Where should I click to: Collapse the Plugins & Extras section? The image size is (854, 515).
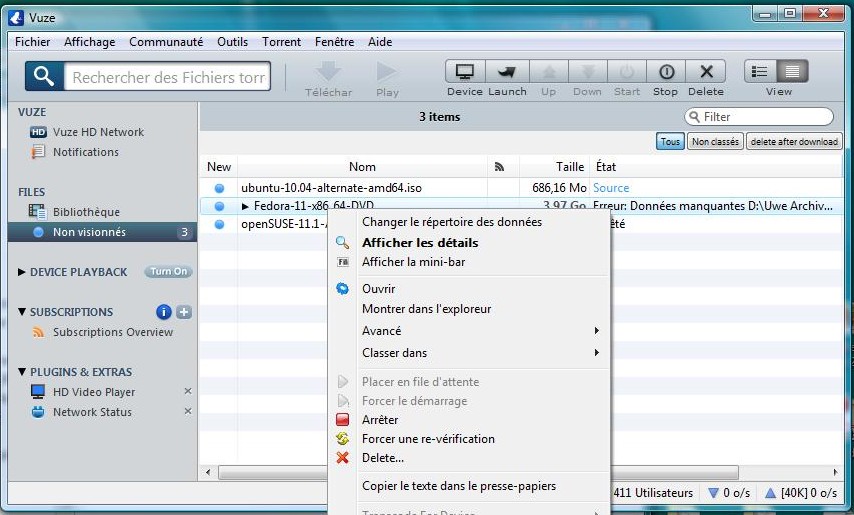click(x=23, y=372)
